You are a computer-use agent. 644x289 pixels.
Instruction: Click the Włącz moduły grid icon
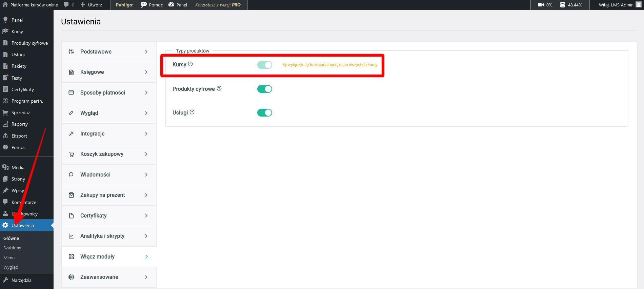tap(71, 256)
